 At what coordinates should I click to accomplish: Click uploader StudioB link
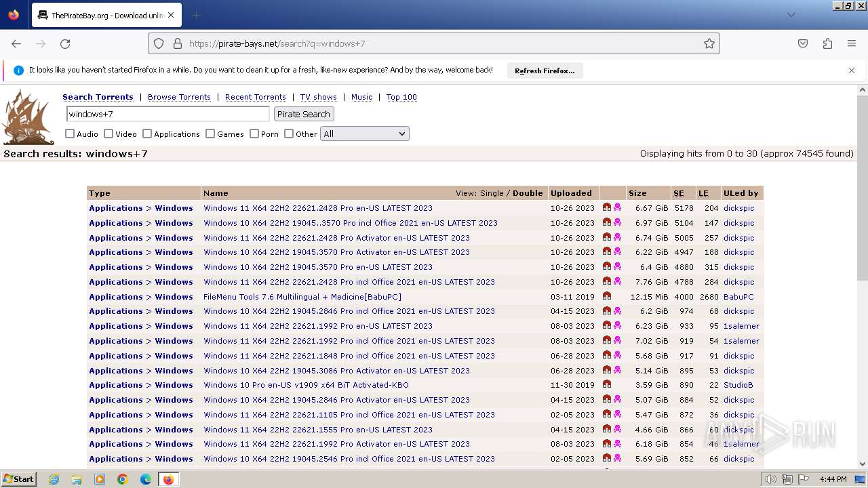[x=738, y=385]
